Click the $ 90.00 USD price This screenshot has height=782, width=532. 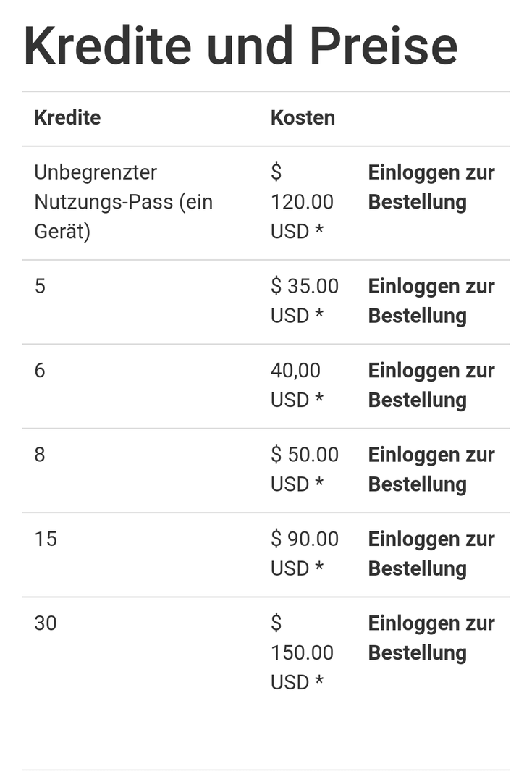tap(305, 554)
